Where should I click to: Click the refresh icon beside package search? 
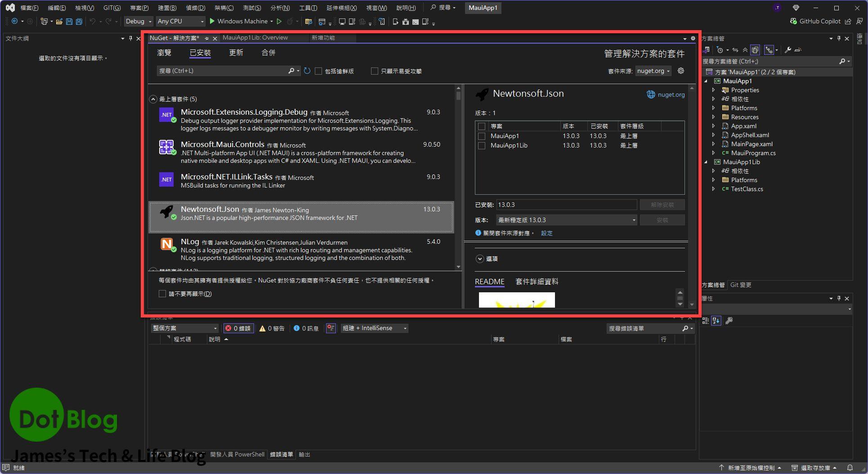tap(307, 71)
